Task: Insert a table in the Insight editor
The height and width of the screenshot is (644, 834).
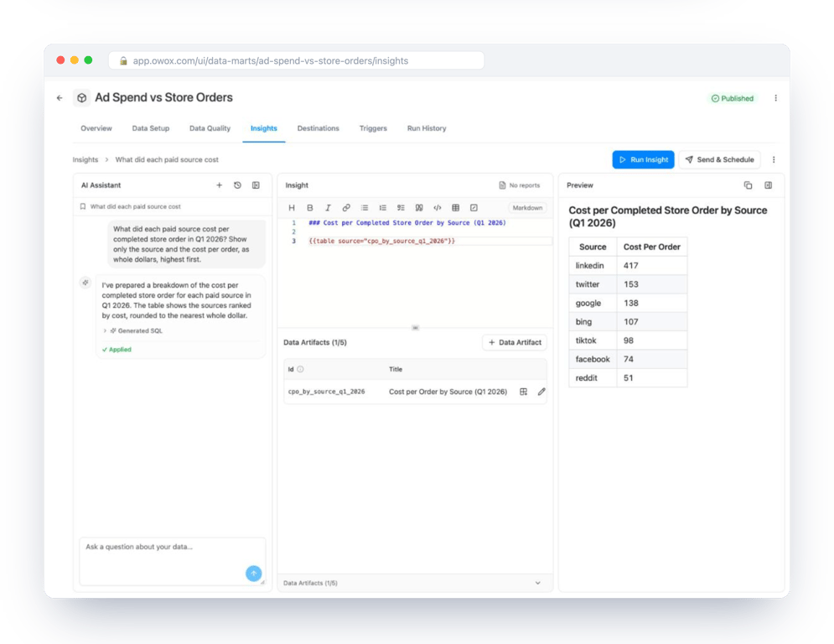Action: tap(455, 208)
